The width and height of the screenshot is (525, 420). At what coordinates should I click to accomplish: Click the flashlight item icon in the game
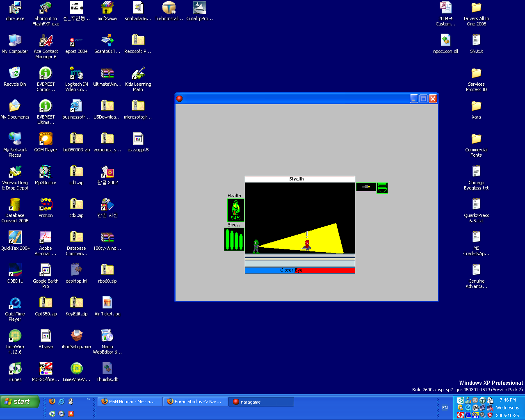click(366, 187)
